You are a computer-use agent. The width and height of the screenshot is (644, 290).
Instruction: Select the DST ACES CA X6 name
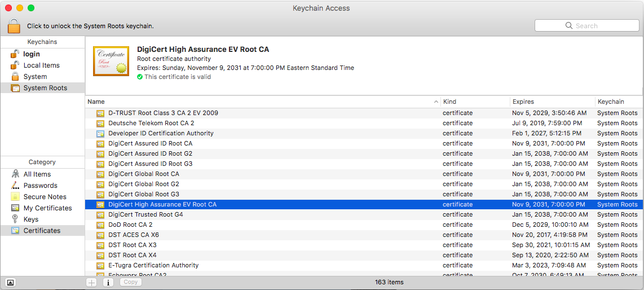[134, 235]
